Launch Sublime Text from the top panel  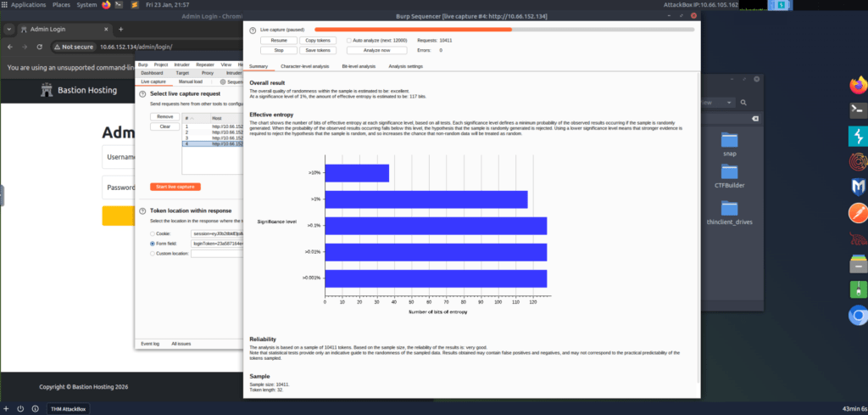135,4
